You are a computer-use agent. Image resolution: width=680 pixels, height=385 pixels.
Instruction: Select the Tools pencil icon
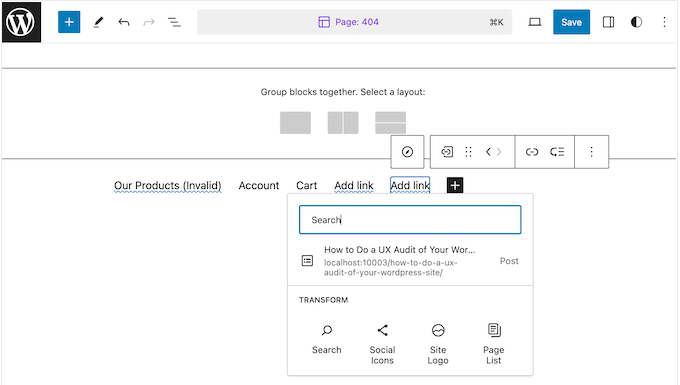(98, 22)
